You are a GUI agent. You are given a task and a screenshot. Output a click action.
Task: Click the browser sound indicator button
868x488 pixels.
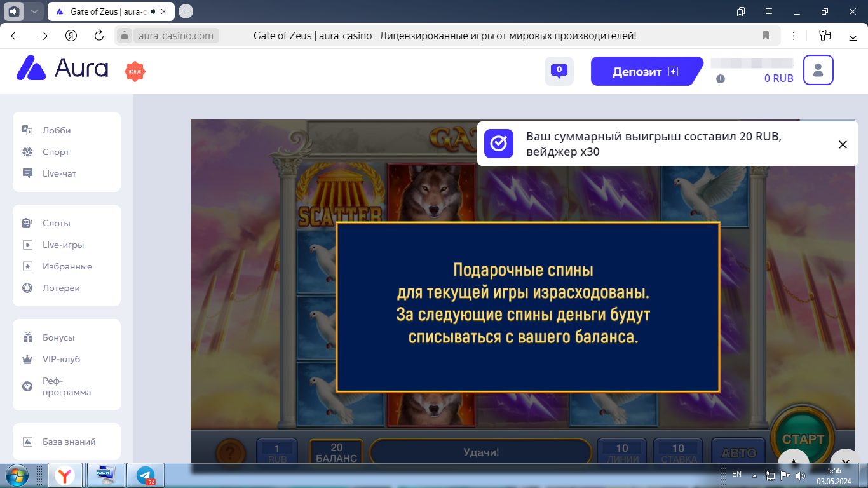coord(14,11)
